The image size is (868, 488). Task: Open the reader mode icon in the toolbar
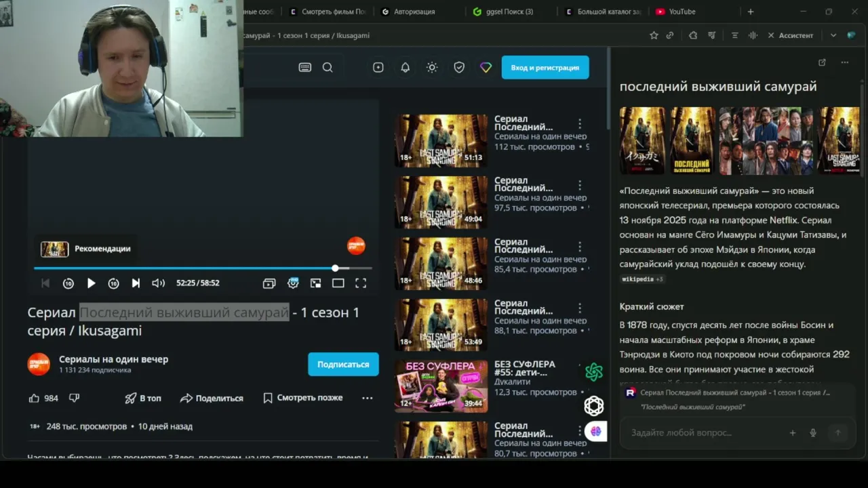click(734, 35)
